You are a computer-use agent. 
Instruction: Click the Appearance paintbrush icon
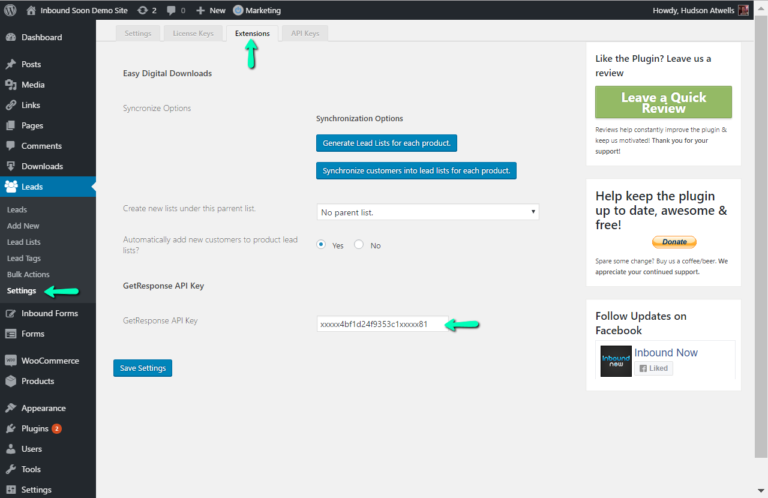(x=11, y=408)
